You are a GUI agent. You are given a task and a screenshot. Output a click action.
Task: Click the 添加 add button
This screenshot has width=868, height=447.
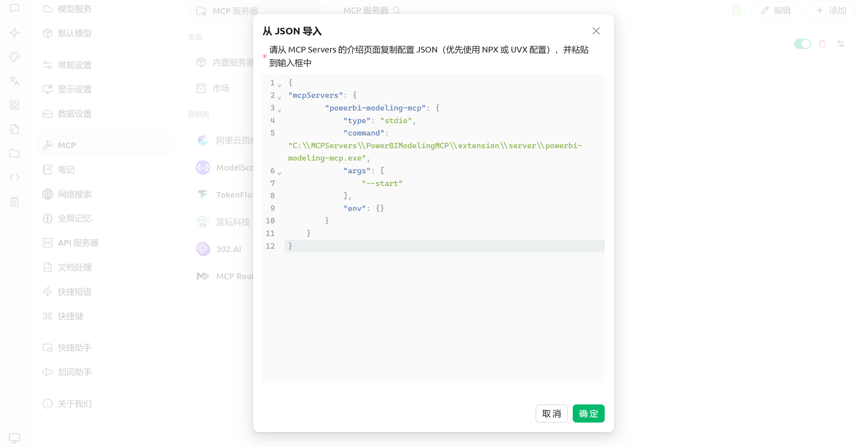831,11
